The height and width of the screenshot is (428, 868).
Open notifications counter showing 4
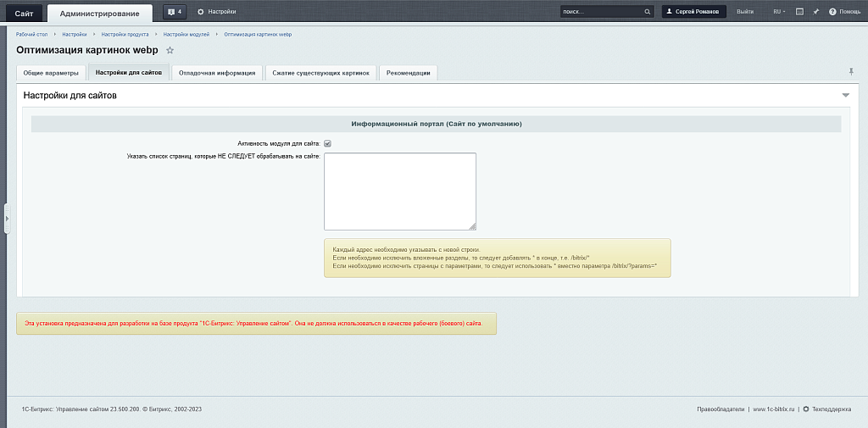tap(174, 12)
